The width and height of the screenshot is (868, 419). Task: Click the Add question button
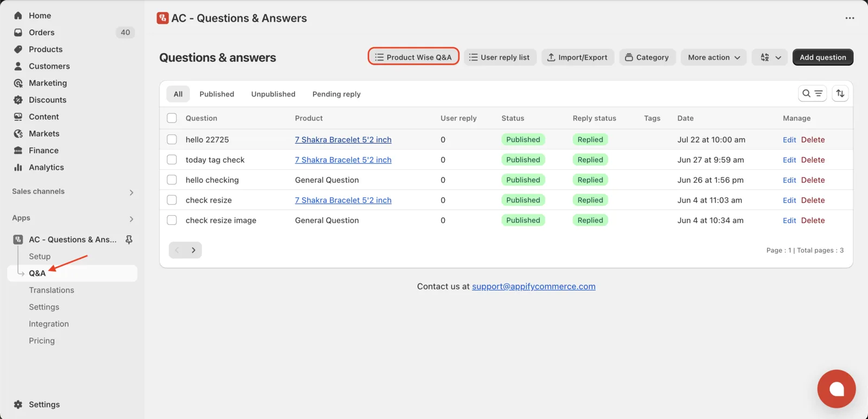[x=822, y=57]
